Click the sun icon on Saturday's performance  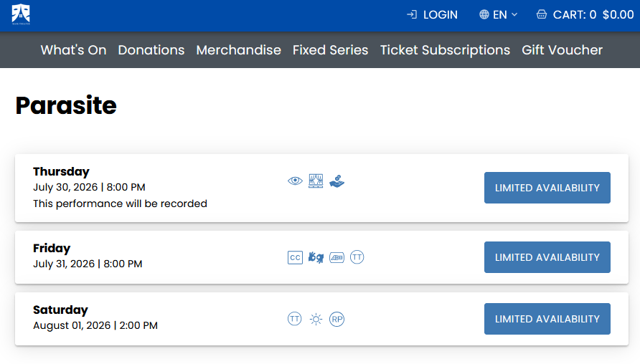tap(316, 319)
